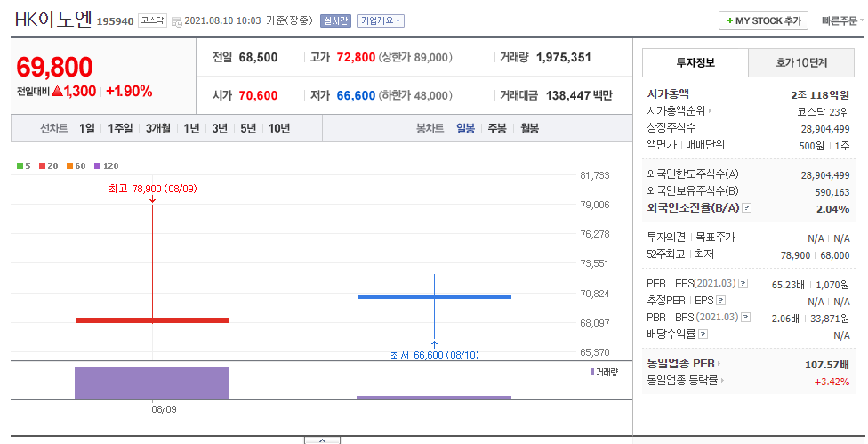The height and width of the screenshot is (444, 868).
Task: Click the purple 거래량 volume legend
Action: coord(605,372)
